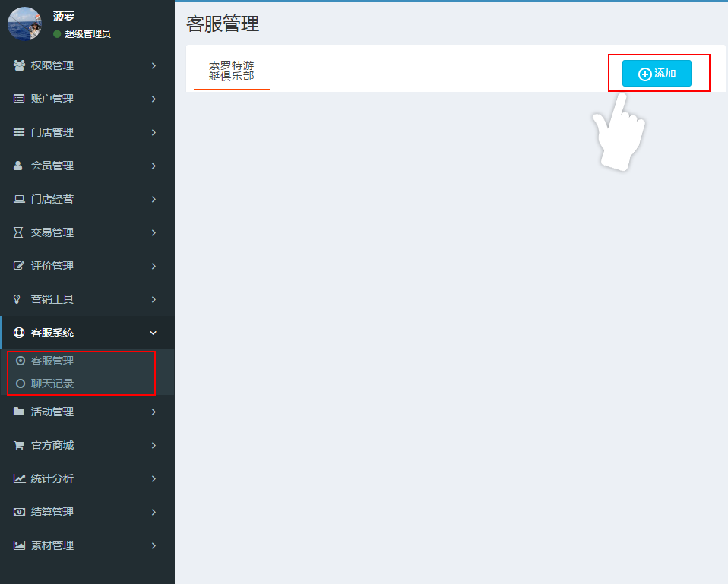This screenshot has height=584, width=728.
Task: Click the 结算管理 money icon
Action: (19, 512)
